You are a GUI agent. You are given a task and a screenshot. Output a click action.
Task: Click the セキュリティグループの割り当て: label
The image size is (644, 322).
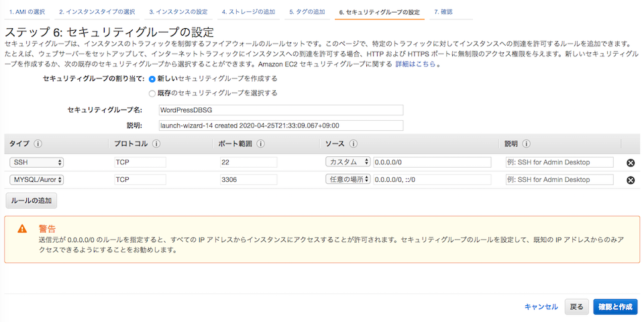pyautogui.click(x=94, y=78)
